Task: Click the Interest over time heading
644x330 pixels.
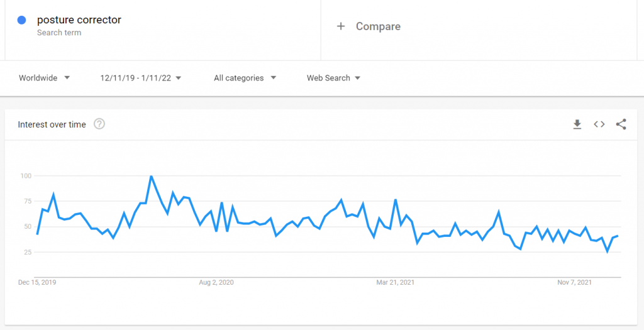Action: tap(52, 124)
